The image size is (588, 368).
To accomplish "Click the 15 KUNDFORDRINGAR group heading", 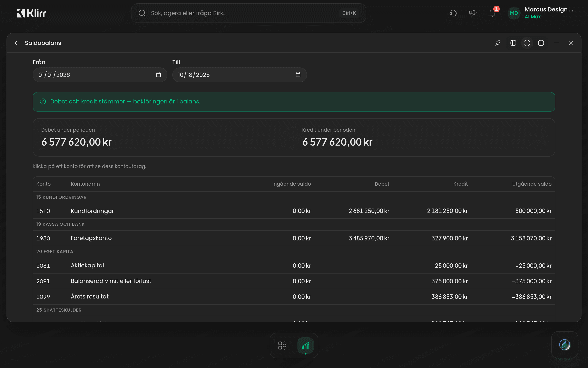I will (x=61, y=197).
